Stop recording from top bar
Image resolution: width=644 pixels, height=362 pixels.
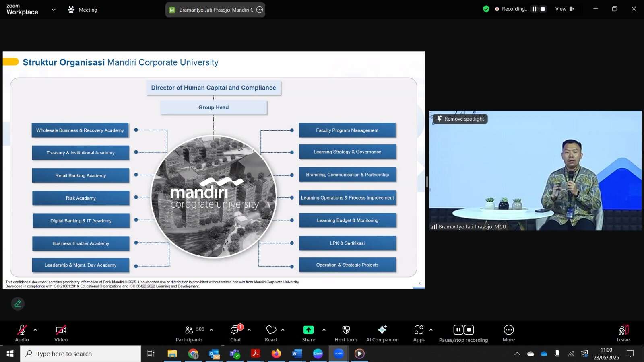click(x=543, y=9)
